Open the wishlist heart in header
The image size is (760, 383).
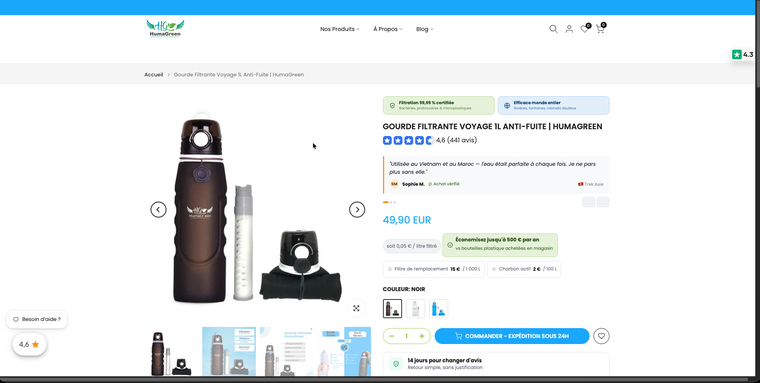point(585,29)
